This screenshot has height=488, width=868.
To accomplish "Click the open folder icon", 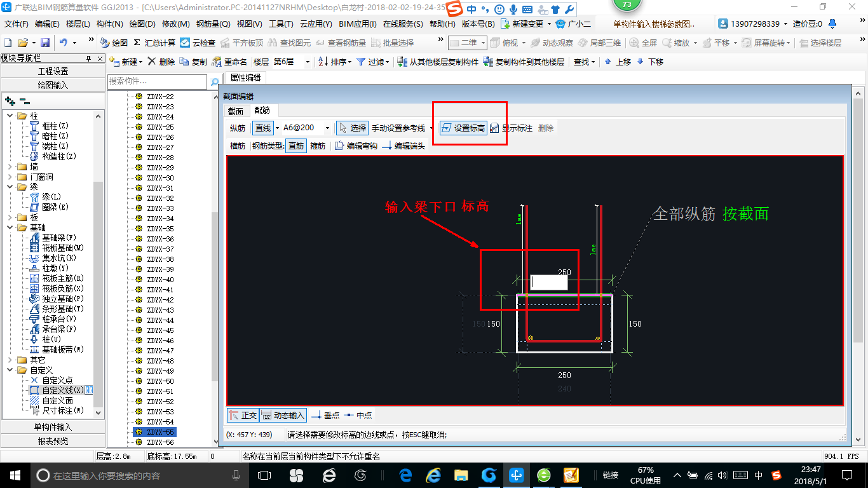I will [22, 43].
